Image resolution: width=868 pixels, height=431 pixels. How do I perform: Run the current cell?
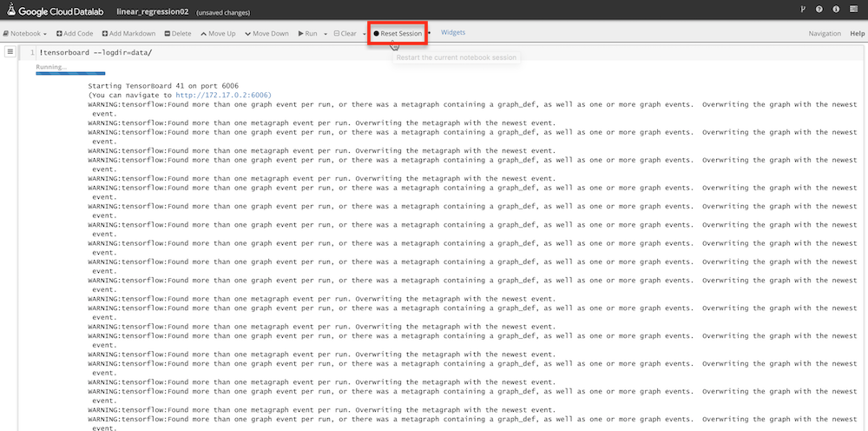point(308,34)
